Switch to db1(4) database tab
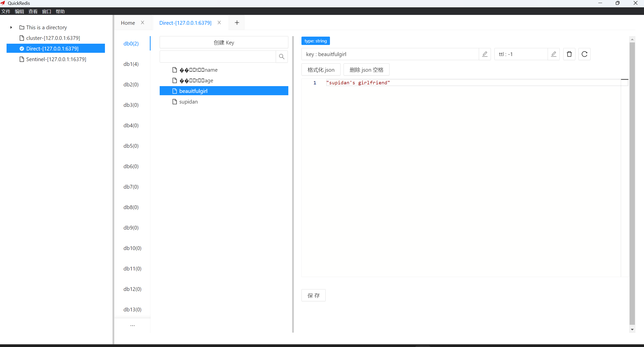The height and width of the screenshot is (347, 644). pyautogui.click(x=131, y=64)
